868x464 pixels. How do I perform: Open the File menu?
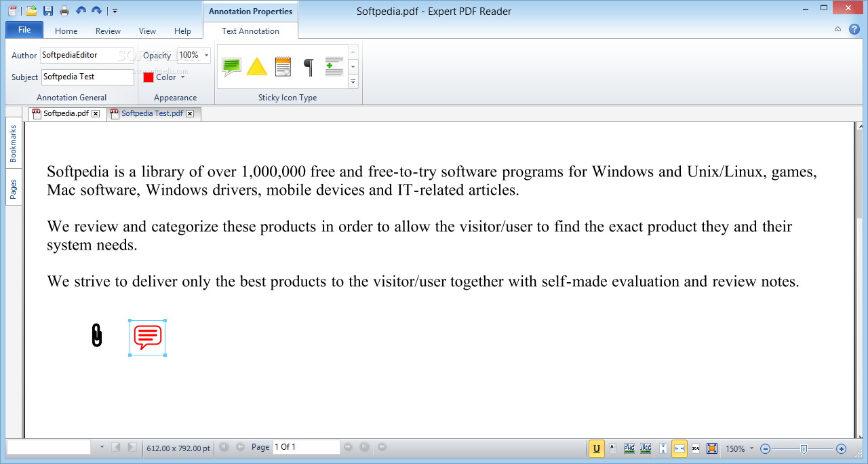pyautogui.click(x=24, y=30)
